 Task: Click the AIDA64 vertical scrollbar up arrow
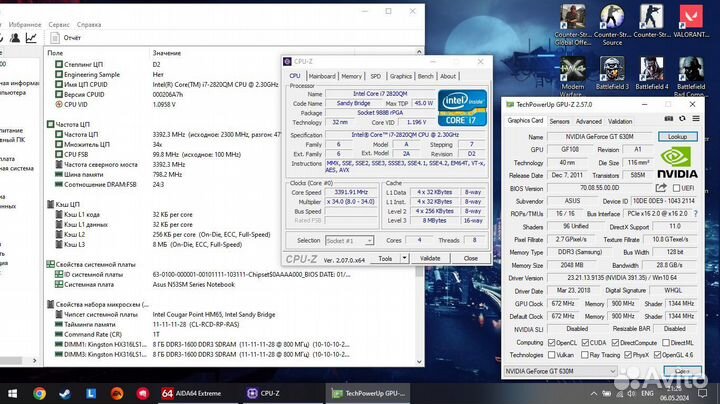[419, 52]
